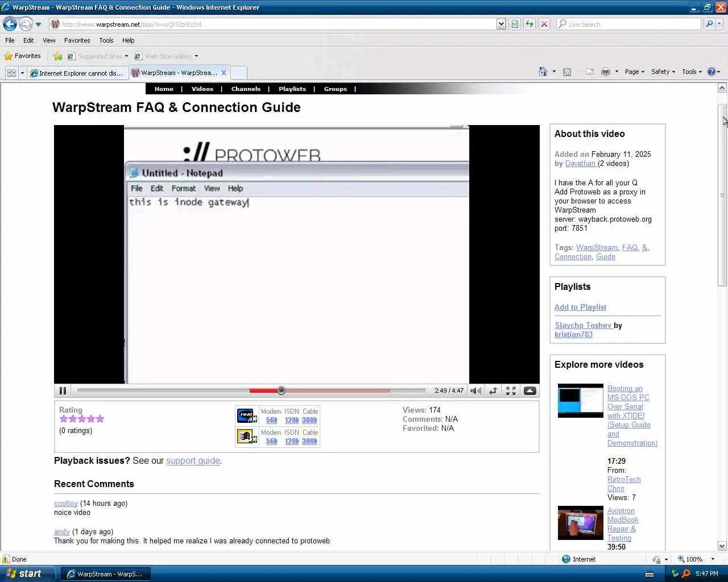Click the fifth rating star

100,419
